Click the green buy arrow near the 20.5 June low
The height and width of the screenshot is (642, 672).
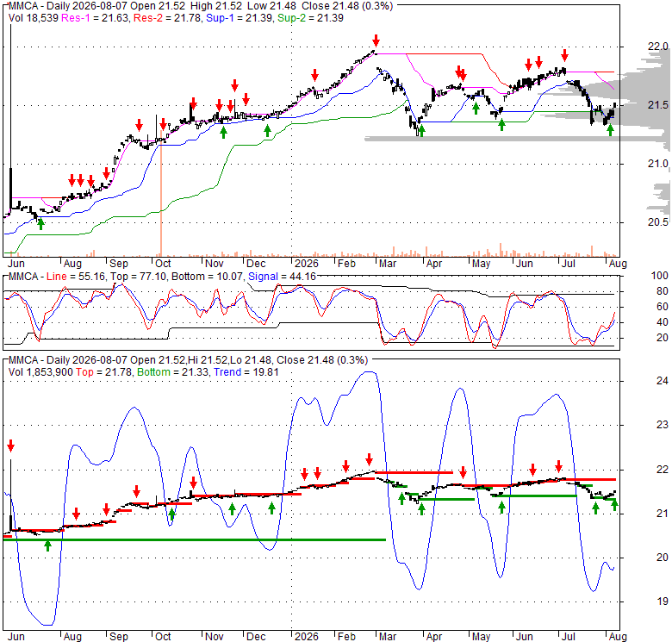tap(40, 223)
